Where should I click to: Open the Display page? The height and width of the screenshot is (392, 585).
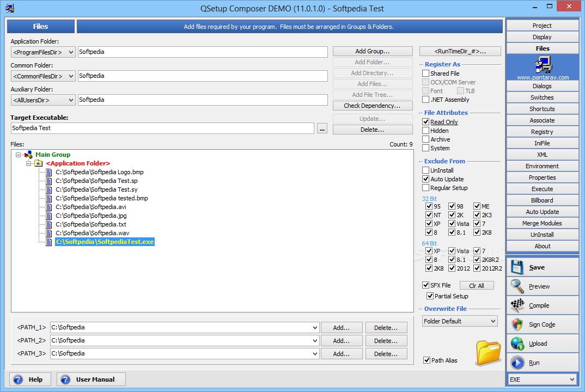543,37
